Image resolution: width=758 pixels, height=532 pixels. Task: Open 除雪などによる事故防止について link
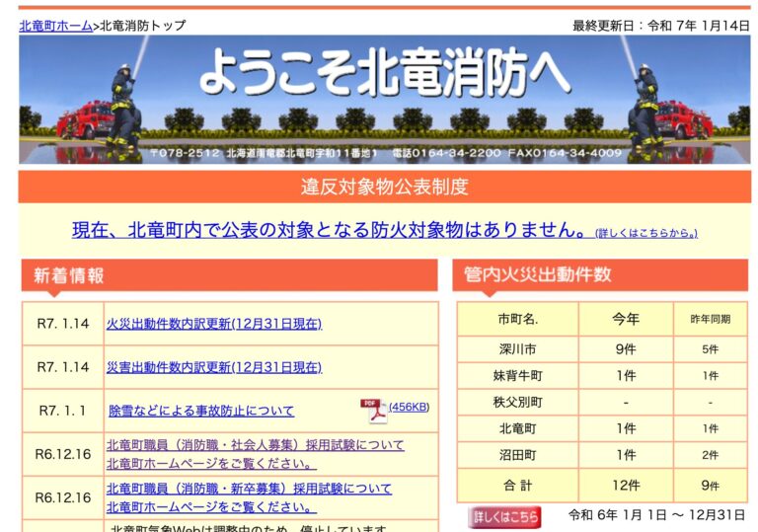201,411
